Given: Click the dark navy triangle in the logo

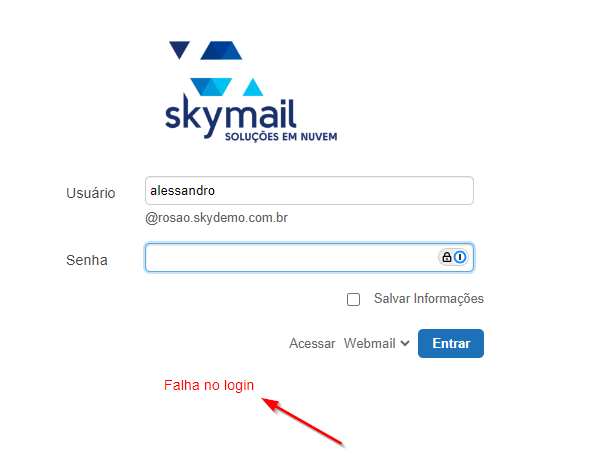Looking at the screenshot, I should tap(179, 50).
